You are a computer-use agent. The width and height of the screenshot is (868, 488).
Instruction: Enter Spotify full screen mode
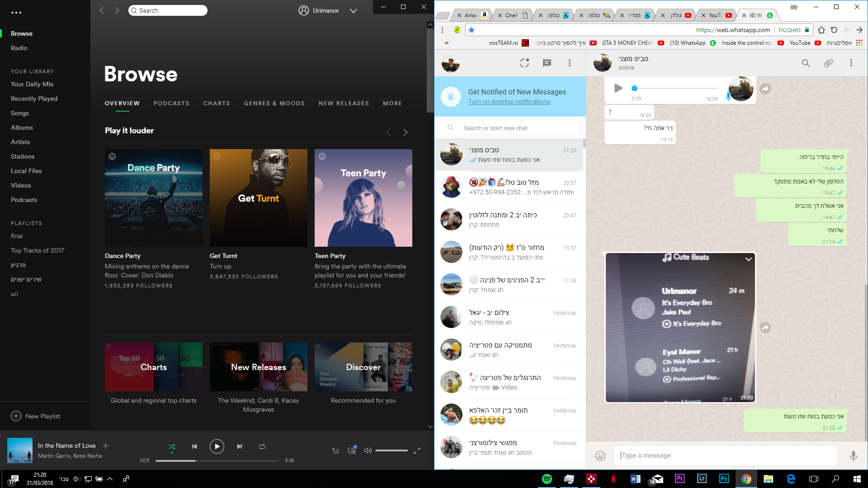pos(417,450)
